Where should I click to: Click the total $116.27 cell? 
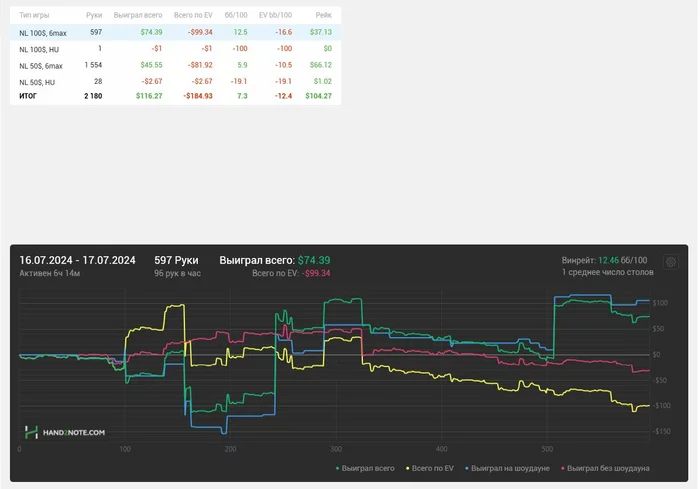[150, 96]
